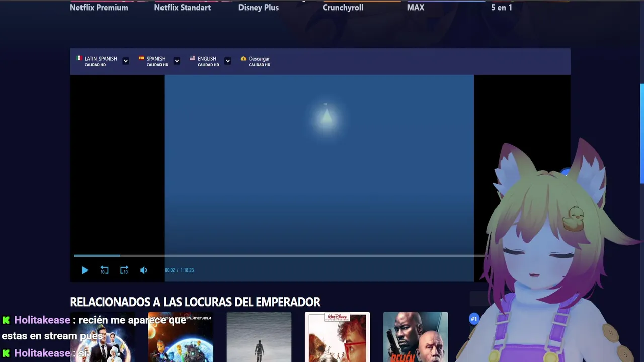Viewport: 644px width, 362px height.
Task: Open the two bald men movie poster
Action: coord(416,337)
